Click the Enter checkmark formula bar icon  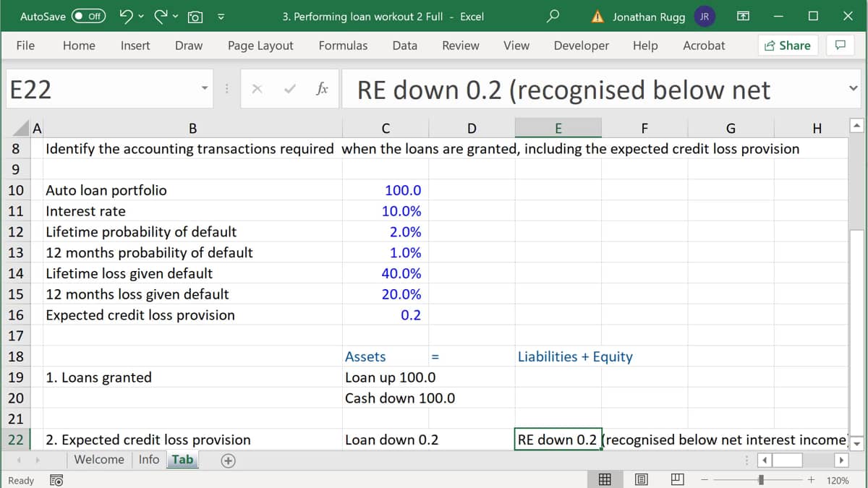(x=289, y=89)
